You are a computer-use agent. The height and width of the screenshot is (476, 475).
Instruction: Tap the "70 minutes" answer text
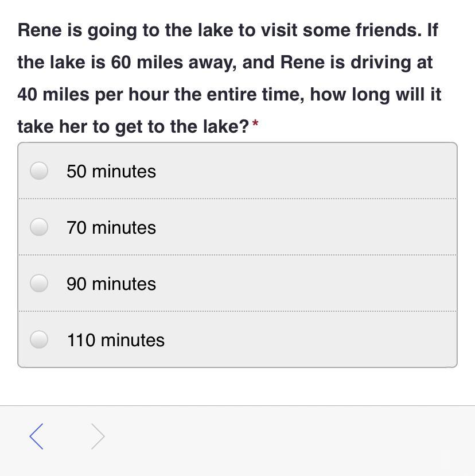(111, 227)
